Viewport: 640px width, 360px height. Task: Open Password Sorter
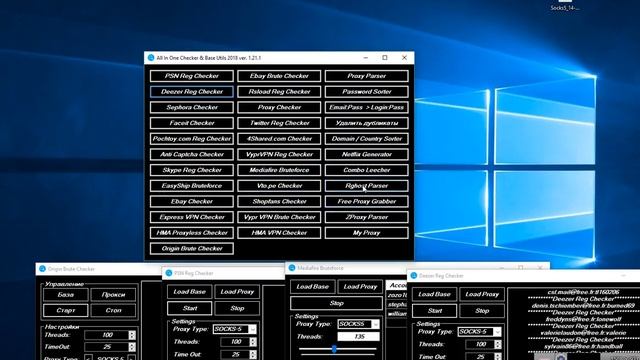[x=367, y=91]
